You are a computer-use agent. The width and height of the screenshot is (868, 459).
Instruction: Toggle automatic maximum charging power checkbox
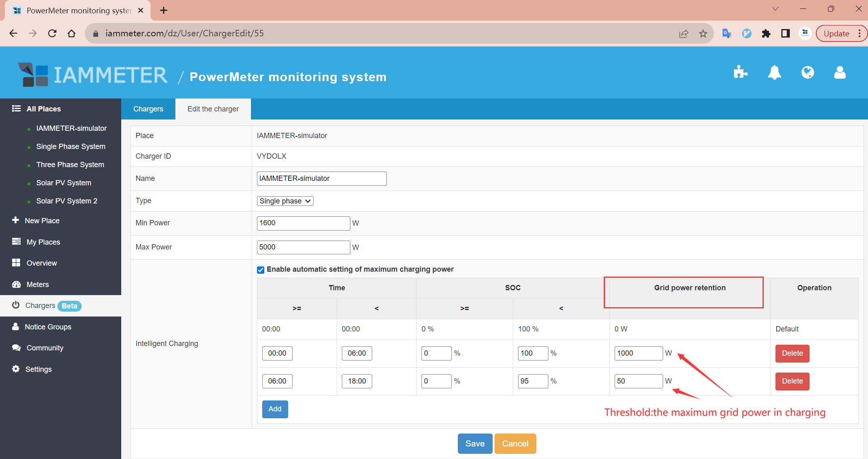click(261, 270)
